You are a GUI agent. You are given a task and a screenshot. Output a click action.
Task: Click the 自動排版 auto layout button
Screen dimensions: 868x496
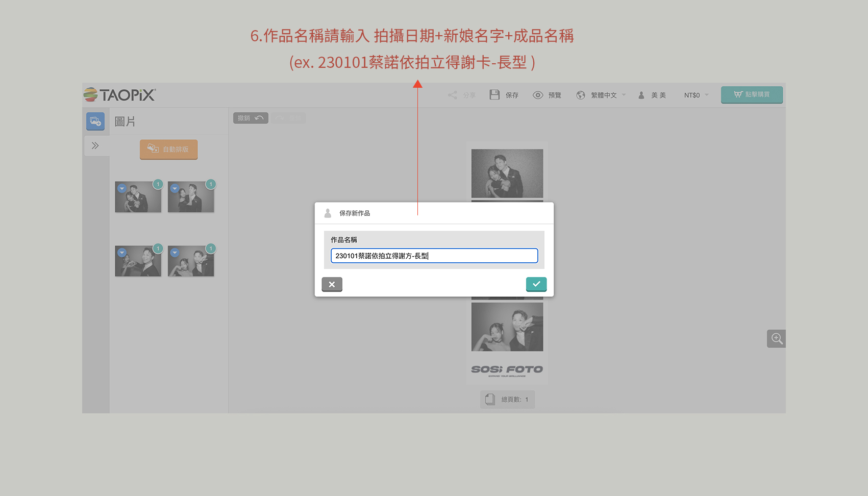[x=168, y=149]
